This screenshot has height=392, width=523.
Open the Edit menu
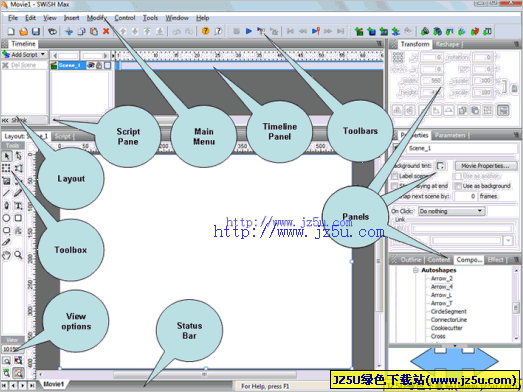(x=30, y=18)
